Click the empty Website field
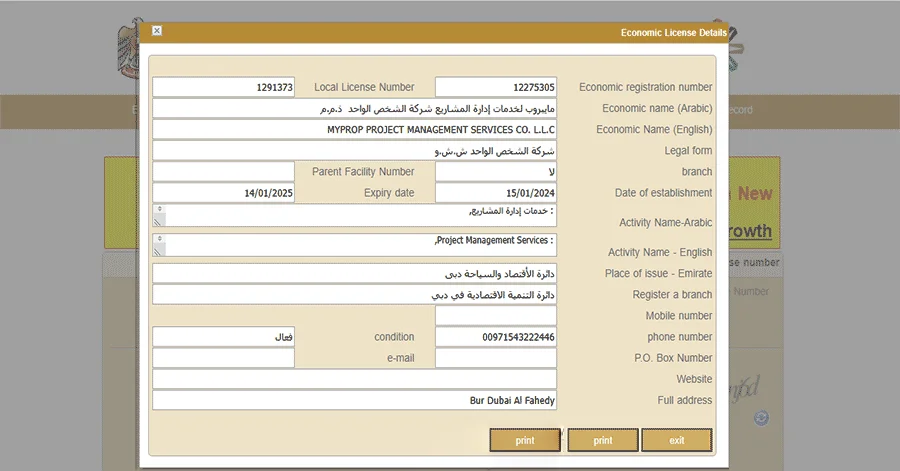The height and width of the screenshot is (471, 900). [354, 379]
